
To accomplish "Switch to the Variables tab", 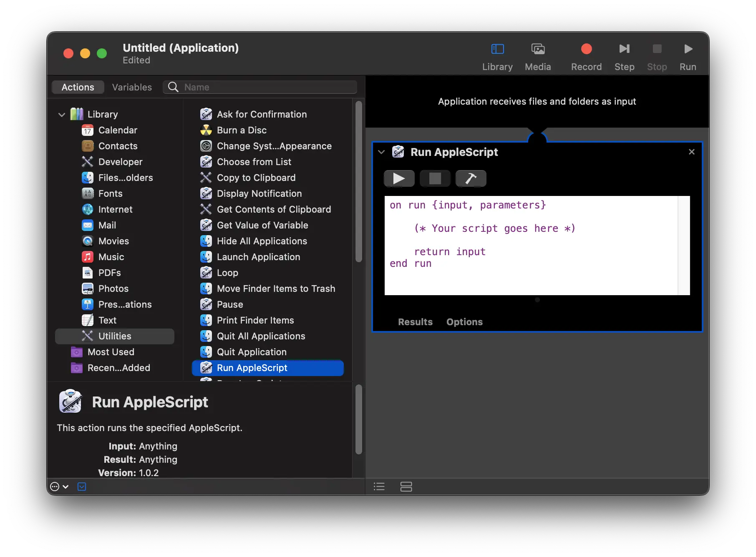I will click(132, 87).
